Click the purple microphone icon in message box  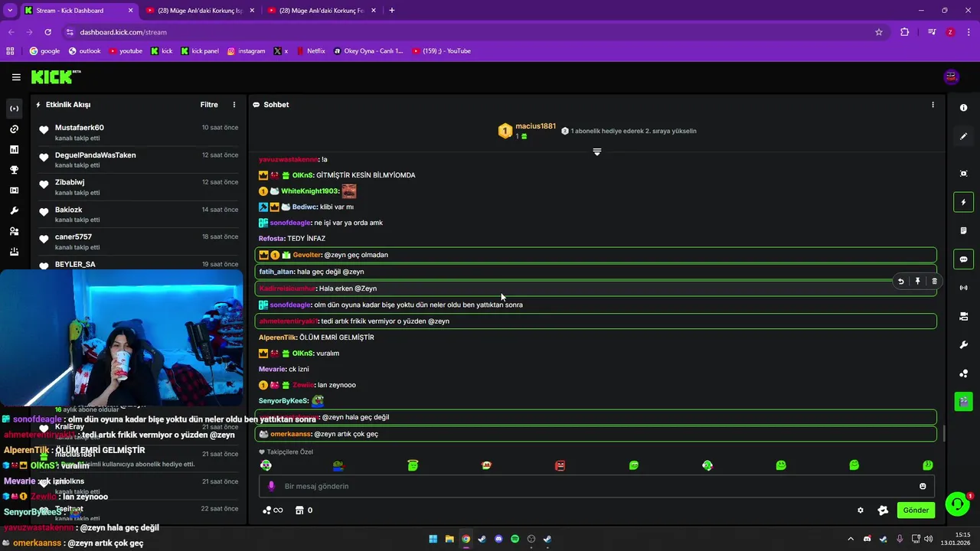tap(271, 486)
